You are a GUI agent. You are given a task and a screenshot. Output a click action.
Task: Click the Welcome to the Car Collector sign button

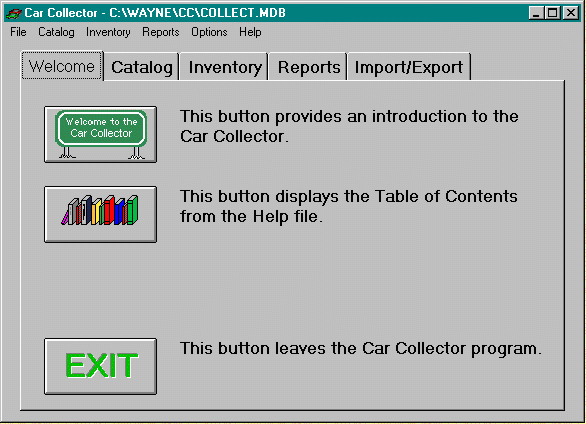[x=100, y=134]
